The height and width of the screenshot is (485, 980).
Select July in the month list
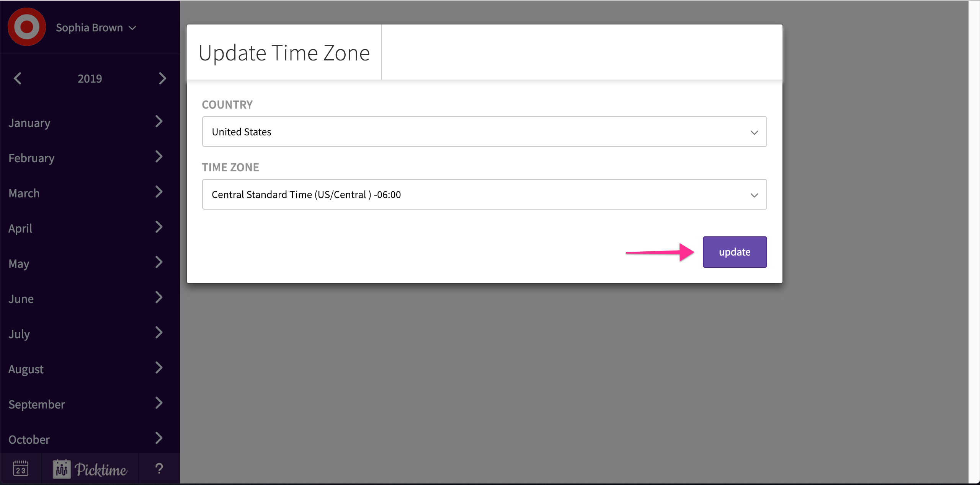19,334
